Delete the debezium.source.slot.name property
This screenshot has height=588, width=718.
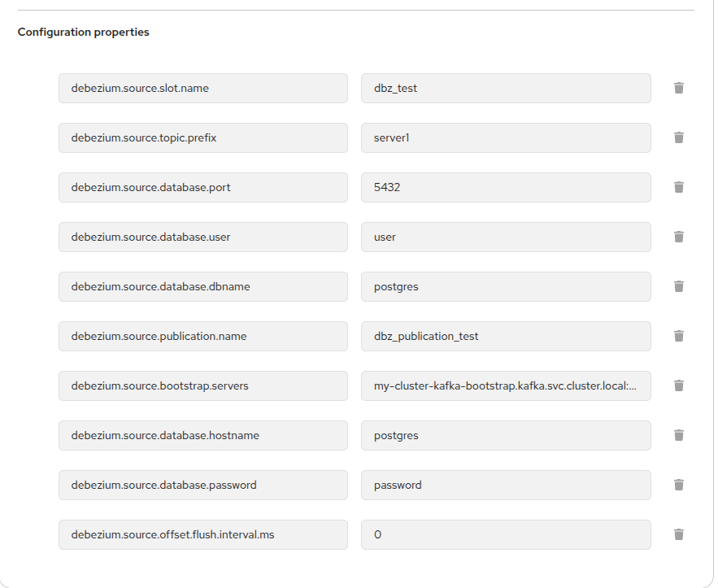[x=679, y=88]
